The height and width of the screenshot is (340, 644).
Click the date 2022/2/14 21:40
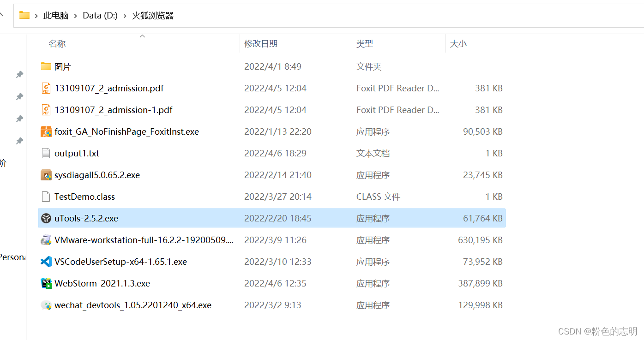(278, 175)
